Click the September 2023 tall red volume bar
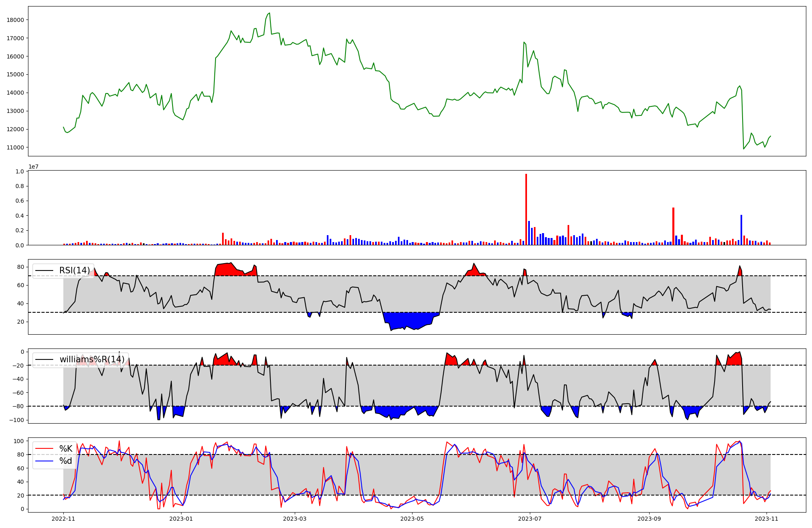This screenshot has width=812, height=528. pos(673,226)
